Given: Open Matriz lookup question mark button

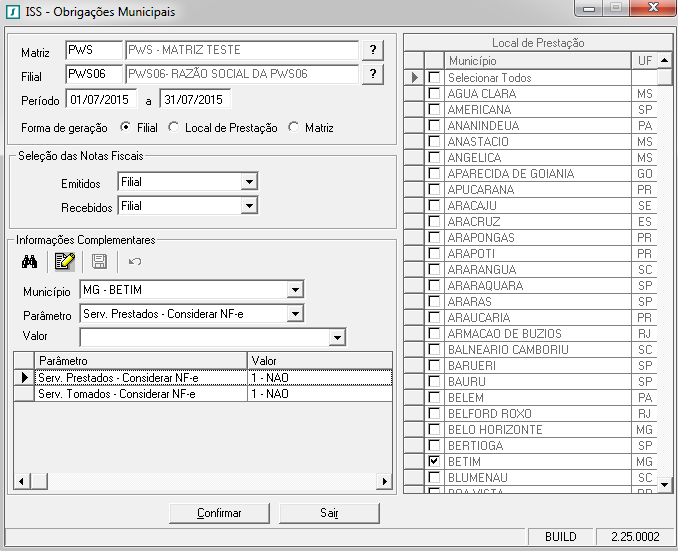Looking at the screenshot, I should click(x=373, y=50).
